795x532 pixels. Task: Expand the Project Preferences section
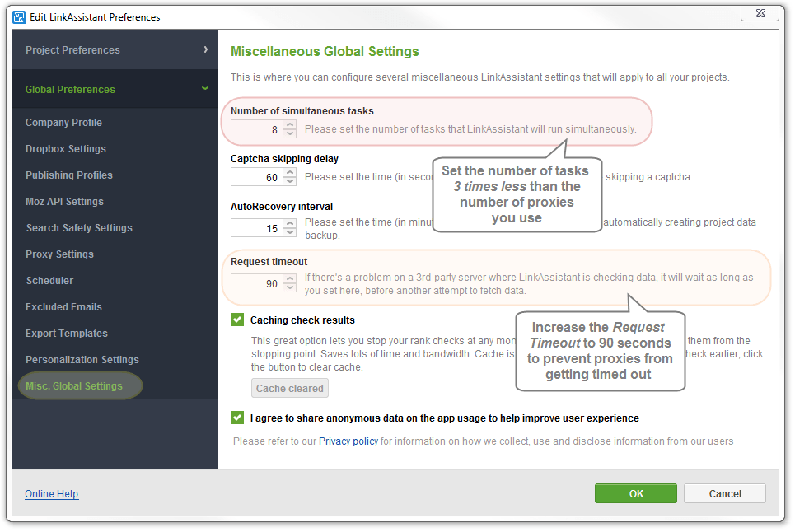click(115, 49)
